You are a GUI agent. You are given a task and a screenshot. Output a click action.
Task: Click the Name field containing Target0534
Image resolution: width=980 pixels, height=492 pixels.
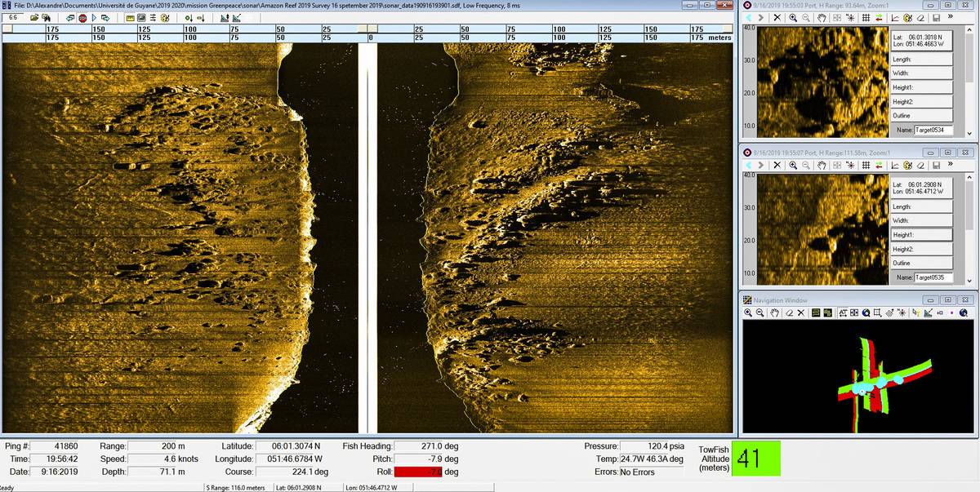933,130
